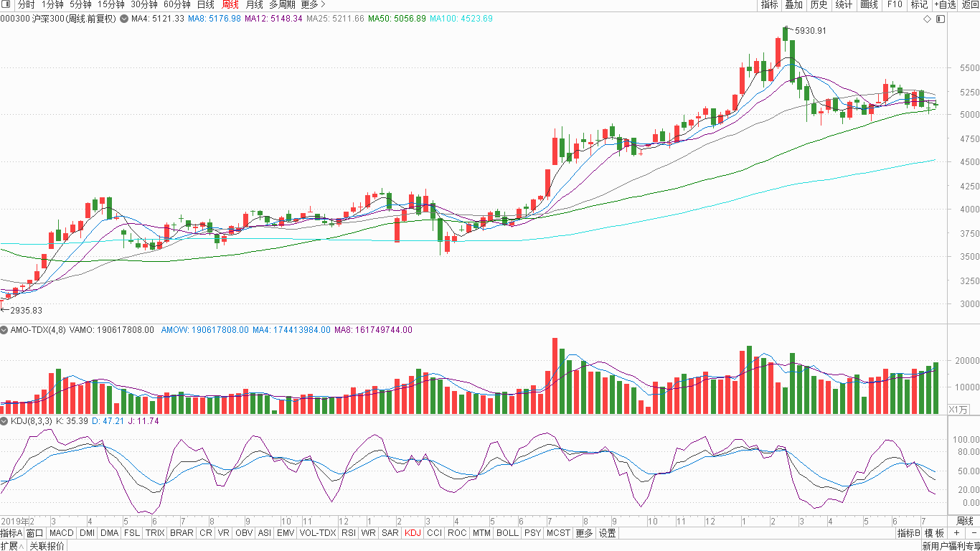The width and height of the screenshot is (980, 551).
Task: Select the 30分钟 timeframe
Action: tap(144, 4)
